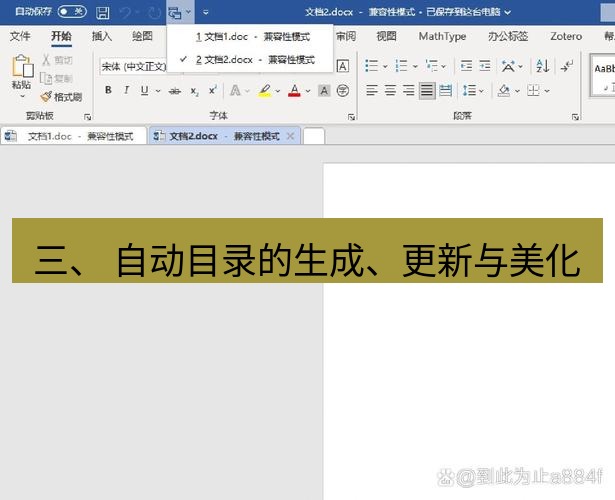Click the 格式刷 format painter

(62, 97)
